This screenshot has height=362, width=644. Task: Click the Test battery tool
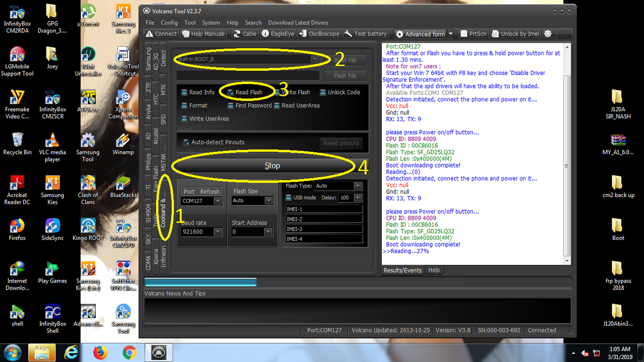coord(366,34)
